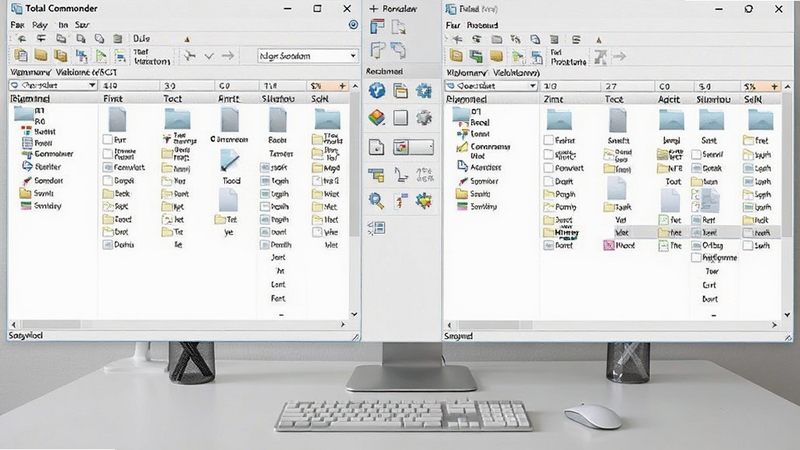This screenshot has height=450, width=800.
Task: Click the document page icon with a dot in center panel
Action: 377,147
